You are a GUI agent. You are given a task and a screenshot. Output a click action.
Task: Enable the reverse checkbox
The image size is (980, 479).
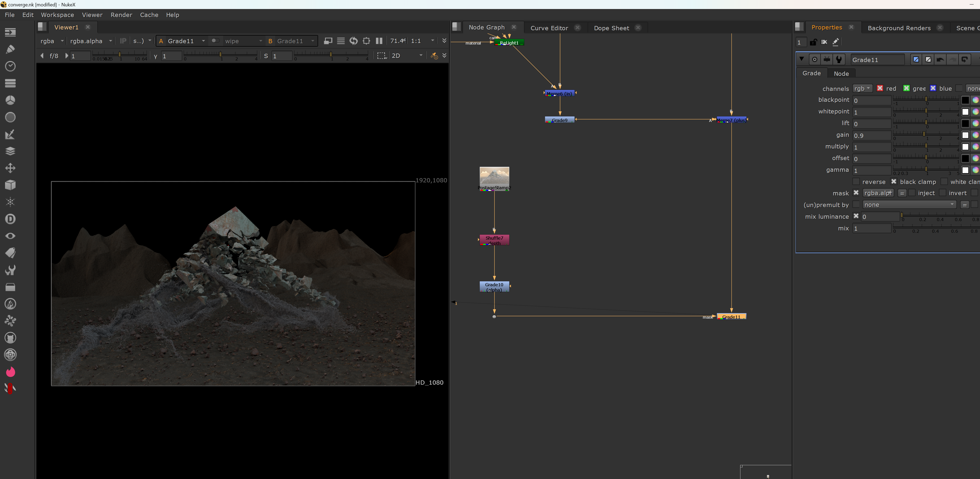tap(856, 182)
